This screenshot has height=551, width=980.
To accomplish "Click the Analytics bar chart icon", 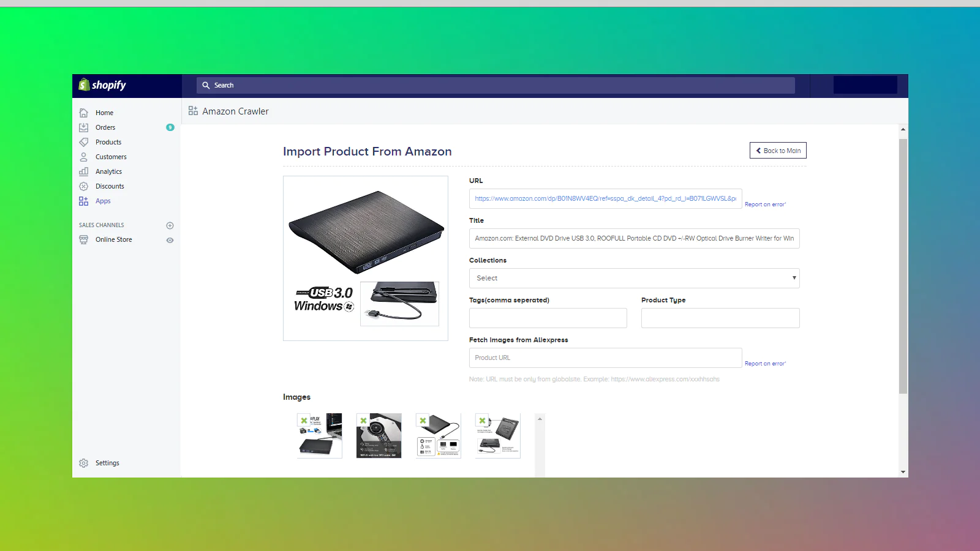I will [84, 171].
